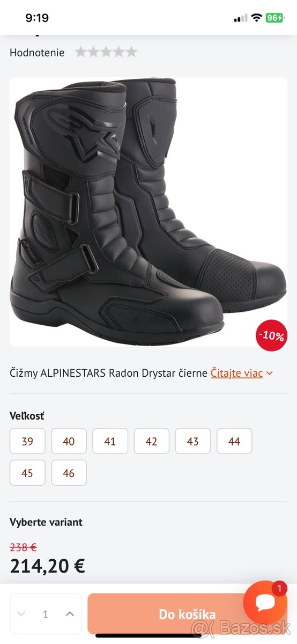This screenshot has height=644, width=297.
Task: Click the star rating next to Hodnotenie
Action: tap(106, 52)
